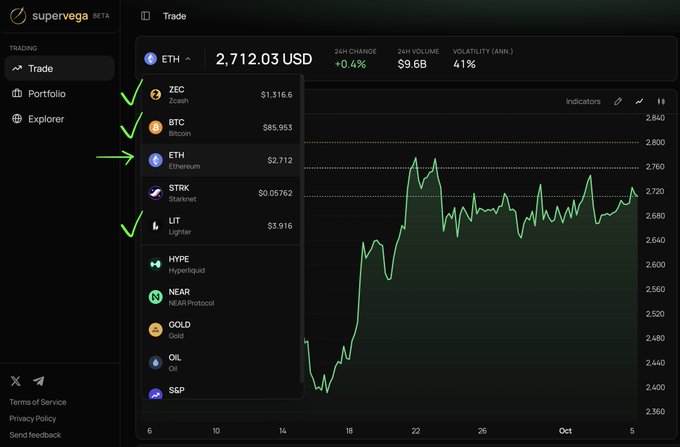Select the pencil drawing tool icon
The image size is (680, 447).
[618, 101]
